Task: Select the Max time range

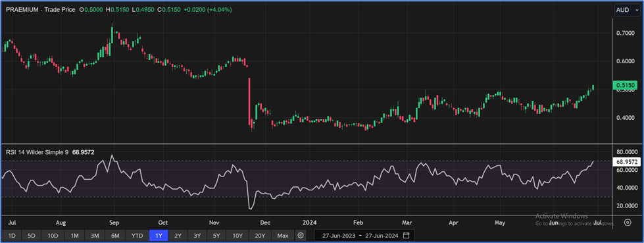Action: click(x=283, y=236)
